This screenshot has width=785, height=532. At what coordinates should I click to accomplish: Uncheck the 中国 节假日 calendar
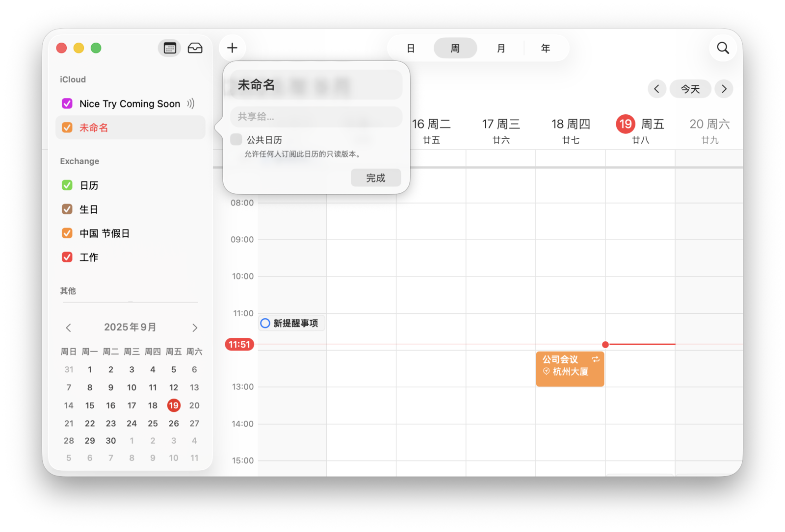pyautogui.click(x=67, y=233)
